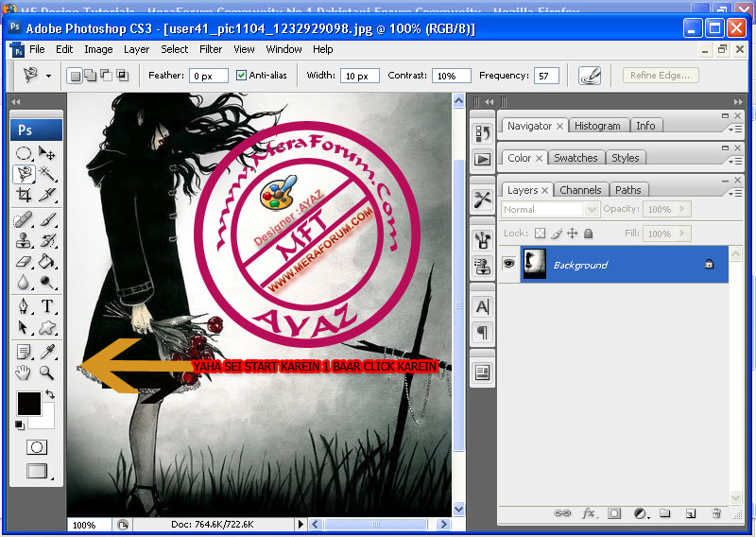Image resolution: width=756 pixels, height=537 pixels.
Task: Toggle stylus pressure pen width button
Action: click(590, 76)
